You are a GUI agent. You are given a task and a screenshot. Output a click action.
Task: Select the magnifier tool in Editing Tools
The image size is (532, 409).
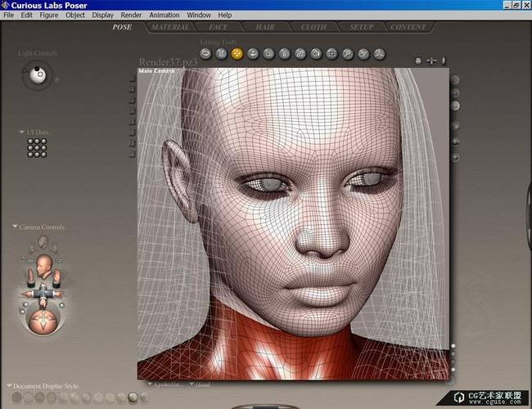pyautogui.click(x=348, y=54)
